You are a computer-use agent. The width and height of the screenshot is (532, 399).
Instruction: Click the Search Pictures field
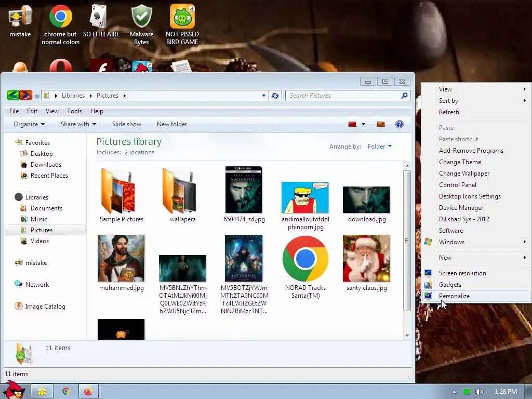(x=344, y=96)
